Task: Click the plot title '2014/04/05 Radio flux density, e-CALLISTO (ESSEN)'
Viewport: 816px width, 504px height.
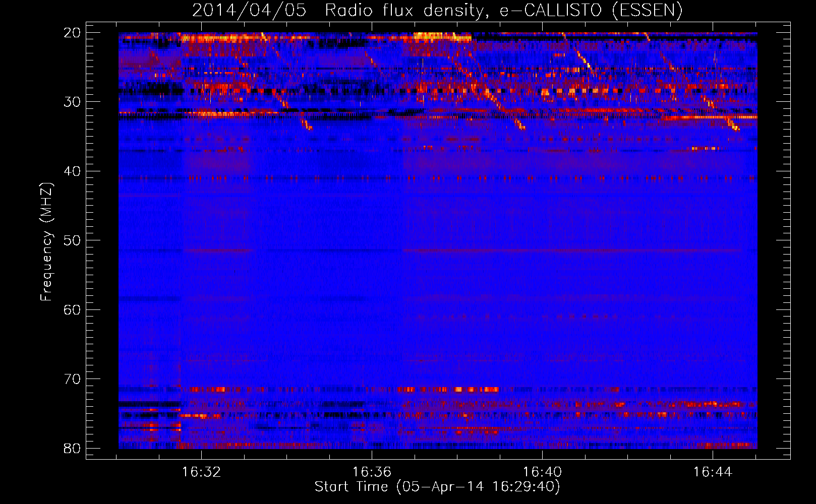Action: click(437, 10)
